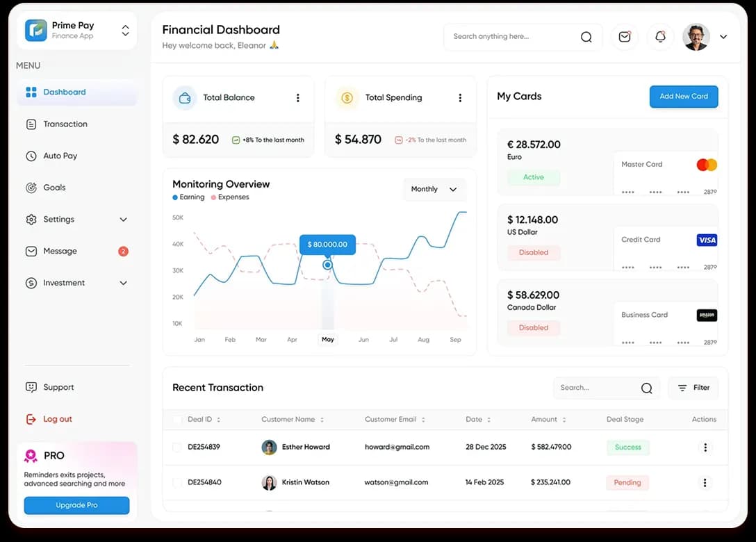Open the Dashboard section in the sidebar
The width and height of the screenshot is (756, 542).
(x=64, y=92)
